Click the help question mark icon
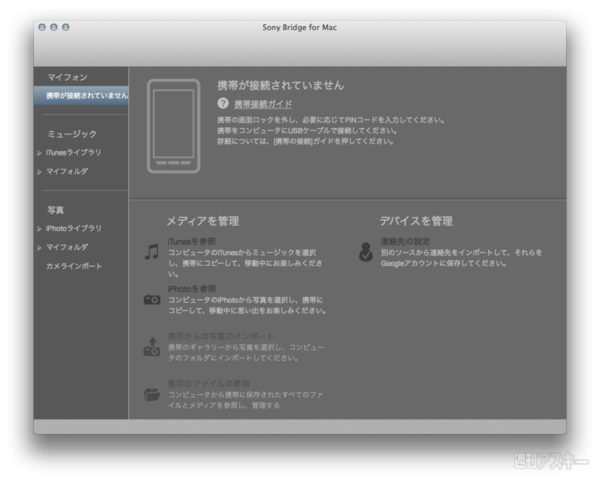 coord(223,103)
